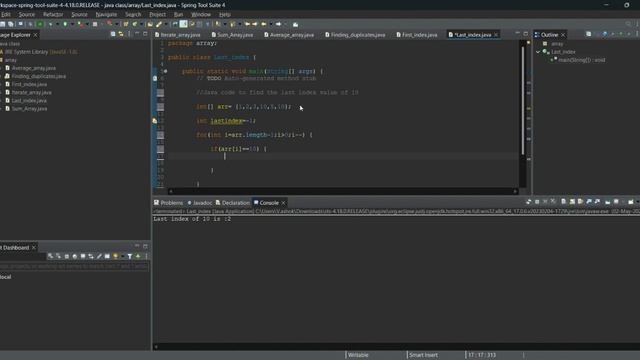Open First_index.java in Package Explorer
The height and width of the screenshot is (360, 640).
click(x=29, y=84)
